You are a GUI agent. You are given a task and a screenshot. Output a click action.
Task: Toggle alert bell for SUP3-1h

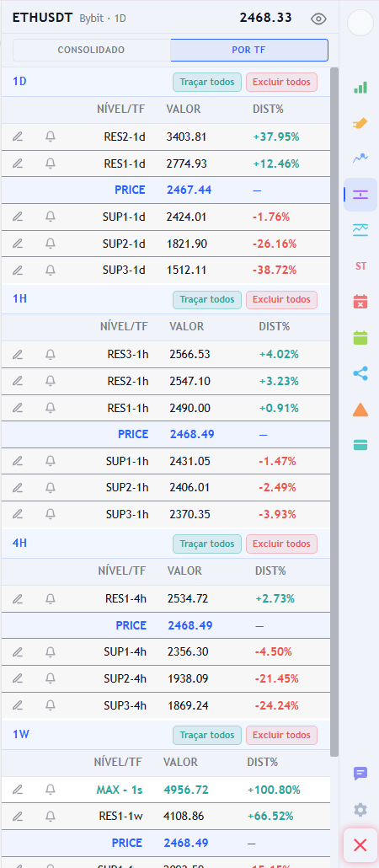[x=51, y=514]
